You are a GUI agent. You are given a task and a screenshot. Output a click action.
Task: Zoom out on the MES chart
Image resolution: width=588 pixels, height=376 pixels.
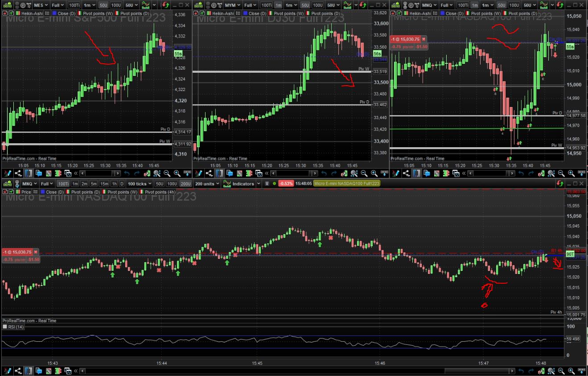[167, 173]
